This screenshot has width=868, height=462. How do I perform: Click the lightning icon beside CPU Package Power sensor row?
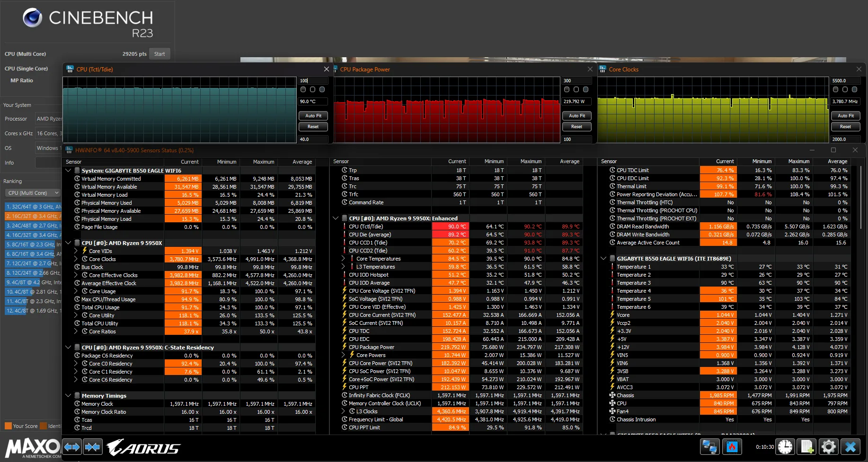(344, 347)
